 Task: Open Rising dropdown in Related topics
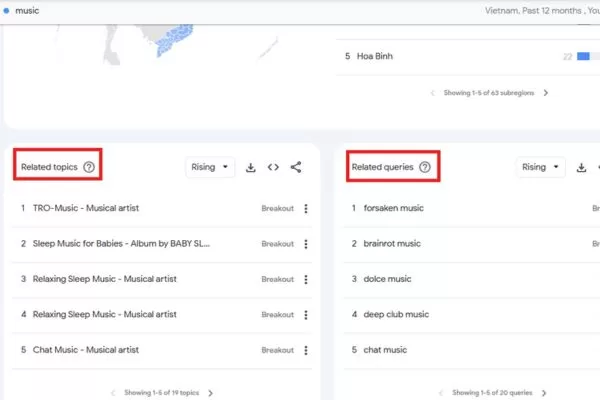click(210, 167)
